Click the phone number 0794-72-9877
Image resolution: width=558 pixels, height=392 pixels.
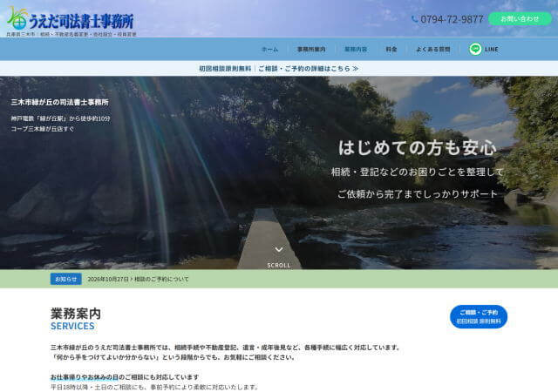pyautogui.click(x=452, y=19)
